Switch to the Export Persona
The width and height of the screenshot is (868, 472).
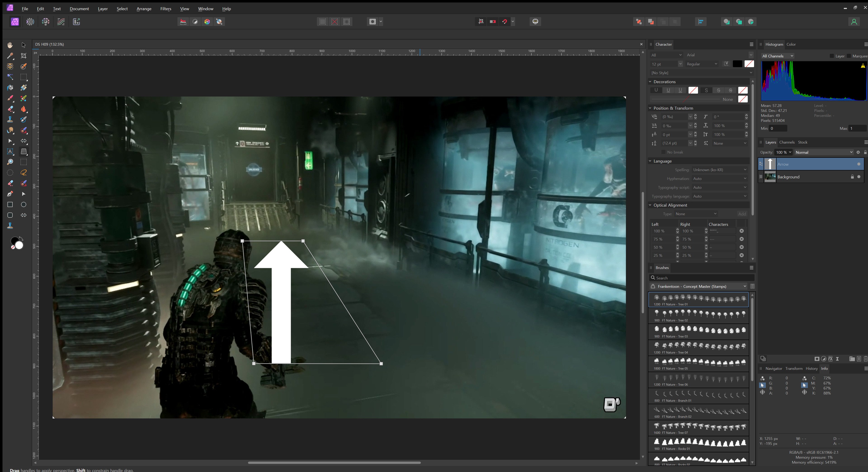tap(76, 22)
